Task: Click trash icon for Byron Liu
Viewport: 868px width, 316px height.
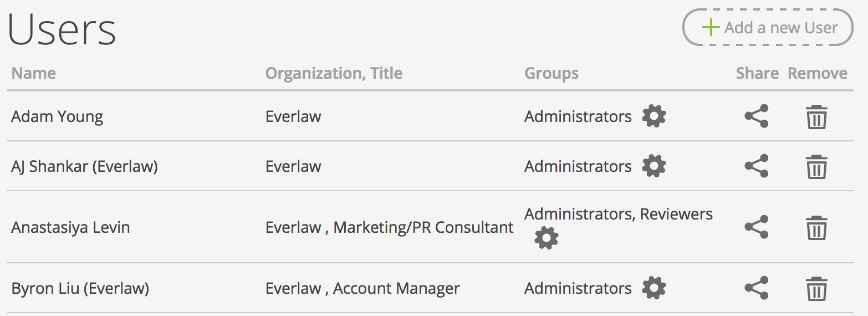Action: (x=816, y=289)
